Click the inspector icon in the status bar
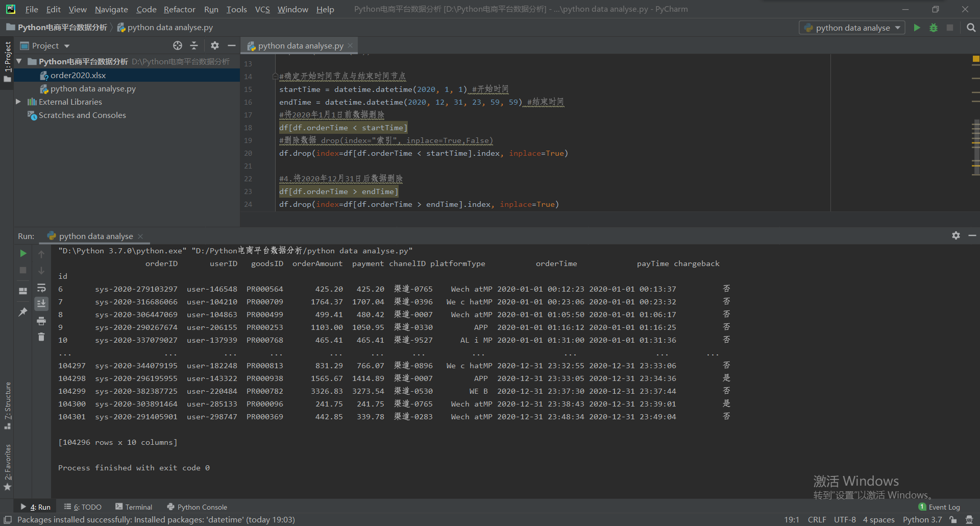This screenshot has width=980, height=526. click(x=969, y=520)
